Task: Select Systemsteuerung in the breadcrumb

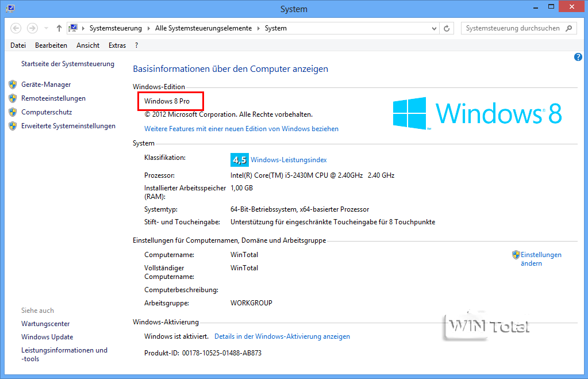Action: coord(116,28)
